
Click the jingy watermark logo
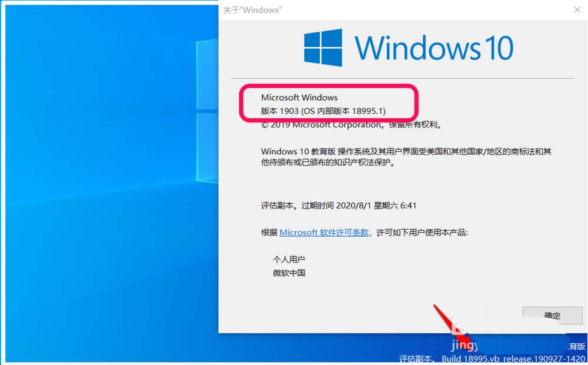tap(465, 345)
